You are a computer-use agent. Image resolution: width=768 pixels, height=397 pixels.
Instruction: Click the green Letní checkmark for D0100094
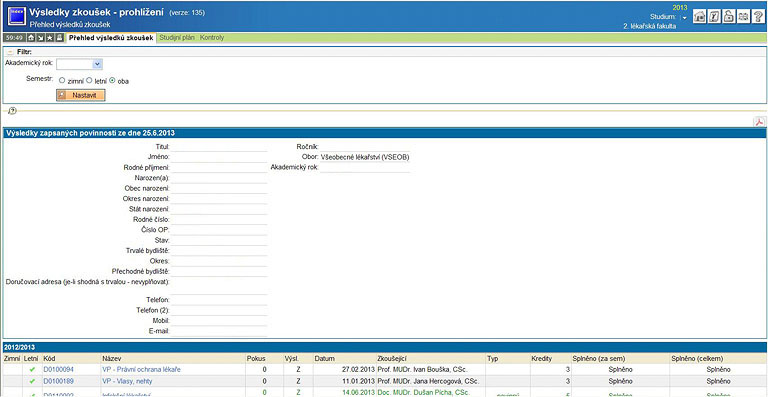tap(32, 370)
